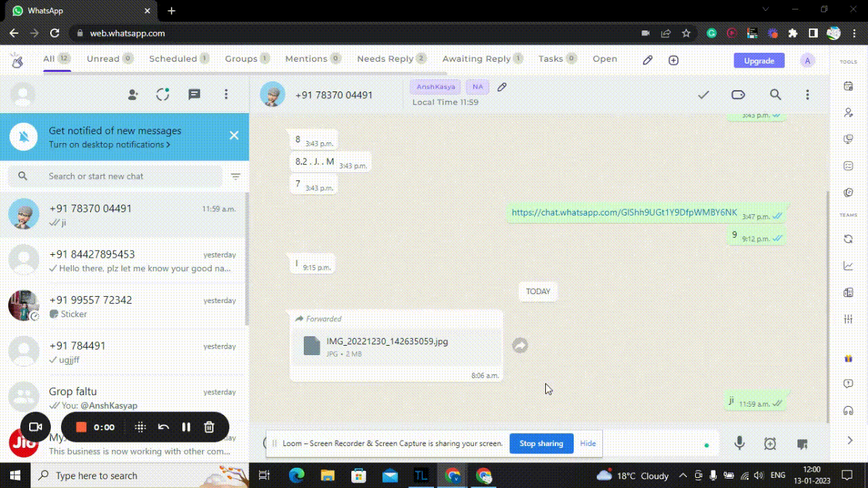Open the contact edit tool in right sidebar
Screen dimensions: 868x488
[848, 113]
